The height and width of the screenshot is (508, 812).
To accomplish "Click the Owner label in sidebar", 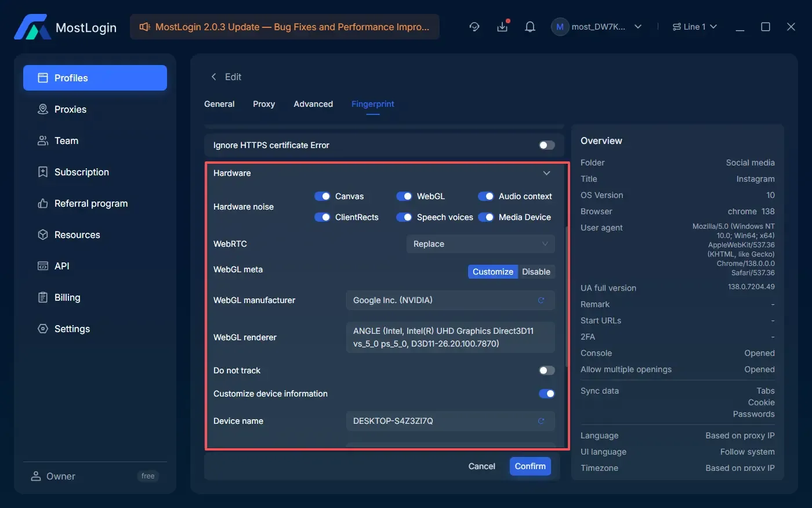I will 61,476.
